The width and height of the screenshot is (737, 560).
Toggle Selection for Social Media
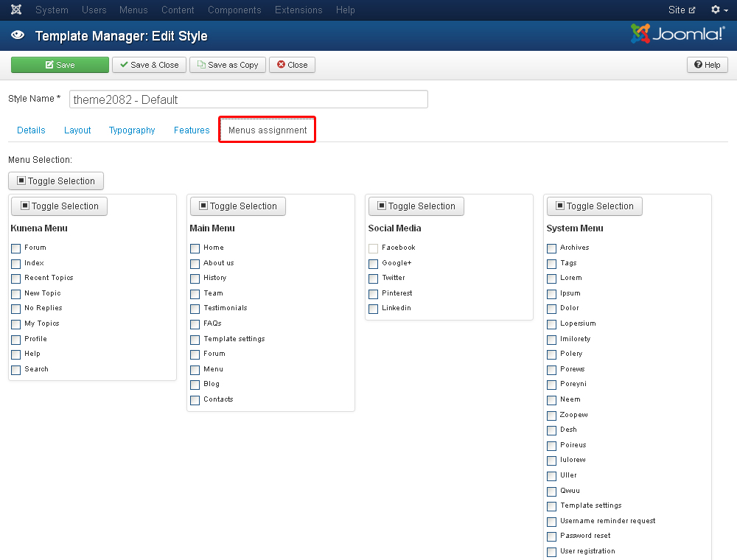click(416, 206)
